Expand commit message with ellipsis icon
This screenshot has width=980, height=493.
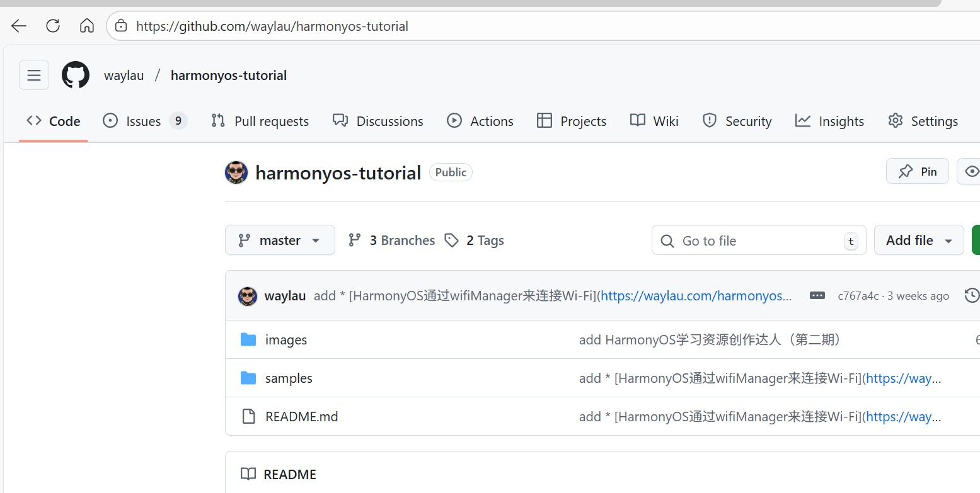pyautogui.click(x=817, y=295)
